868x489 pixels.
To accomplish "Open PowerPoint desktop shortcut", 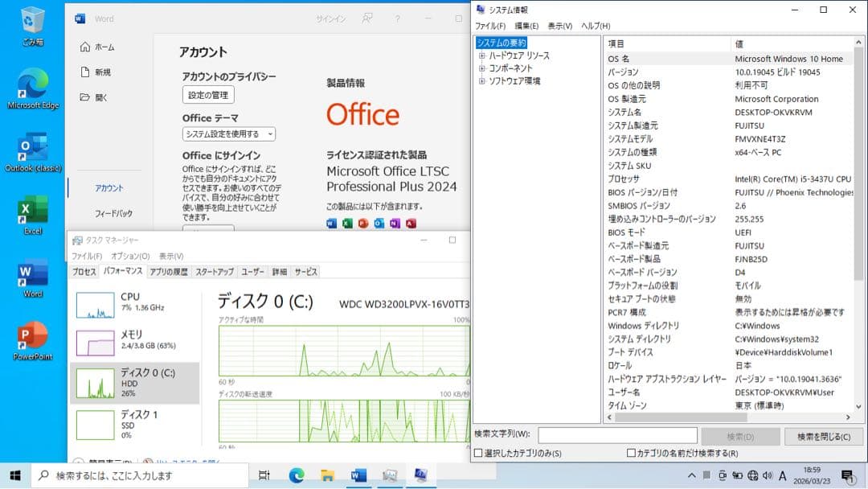I will click(x=33, y=340).
